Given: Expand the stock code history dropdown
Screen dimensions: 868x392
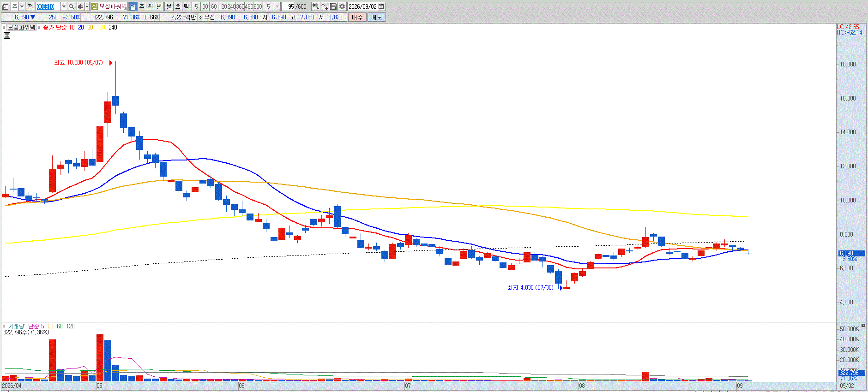Looking at the screenshot, I should (x=64, y=6).
